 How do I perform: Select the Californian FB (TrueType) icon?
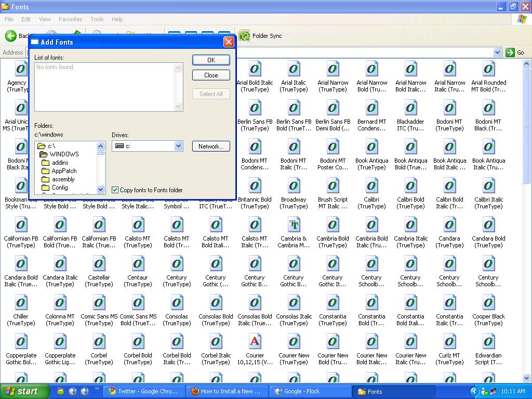[21, 225]
